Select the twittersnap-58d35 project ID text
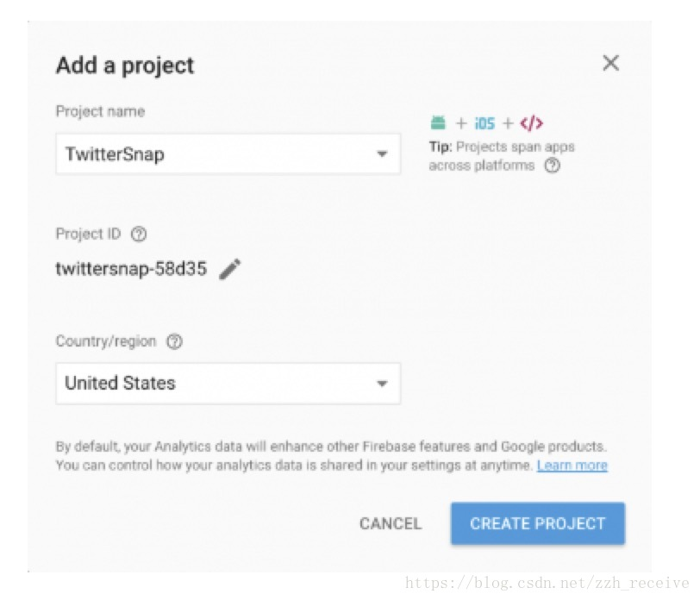This screenshot has width=700, height=600. pyautogui.click(x=131, y=269)
